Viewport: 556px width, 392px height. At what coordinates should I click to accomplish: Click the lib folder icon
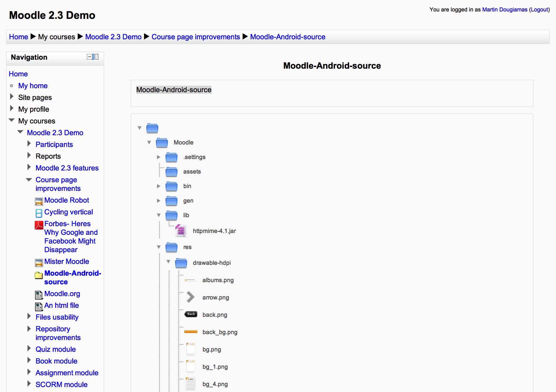(171, 215)
